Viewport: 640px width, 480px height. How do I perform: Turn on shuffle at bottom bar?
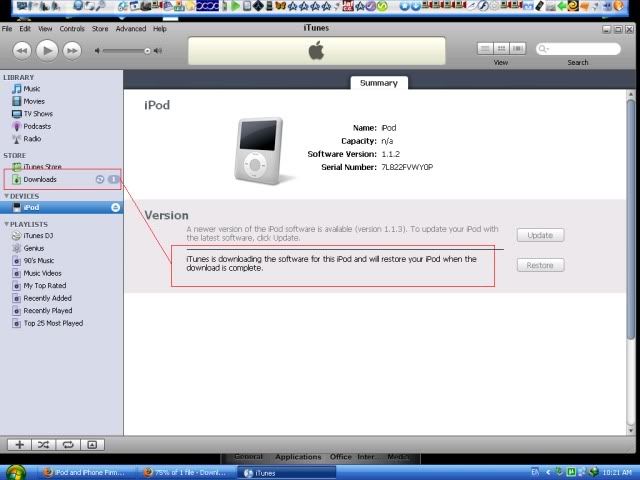click(x=43, y=443)
